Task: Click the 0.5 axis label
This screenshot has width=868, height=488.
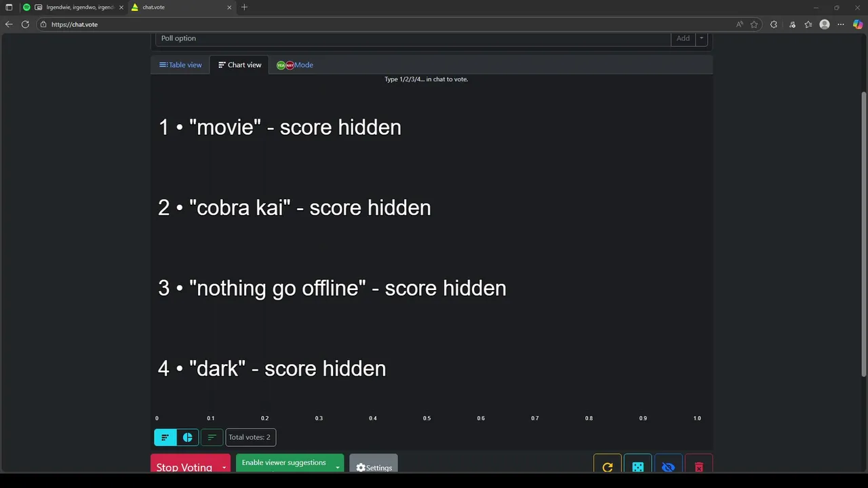Action: click(x=427, y=418)
